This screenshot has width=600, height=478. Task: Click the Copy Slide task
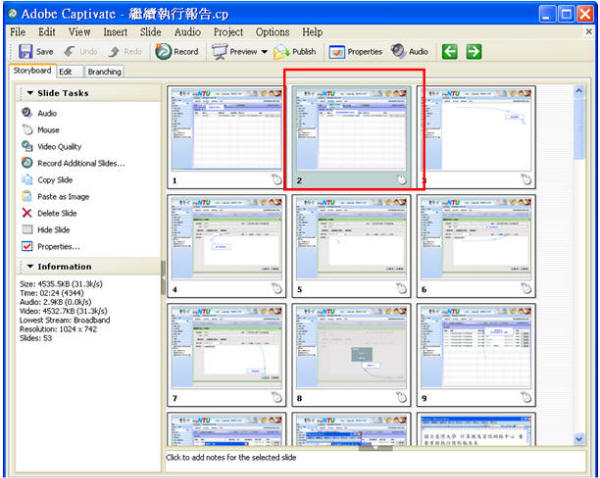(x=47, y=180)
